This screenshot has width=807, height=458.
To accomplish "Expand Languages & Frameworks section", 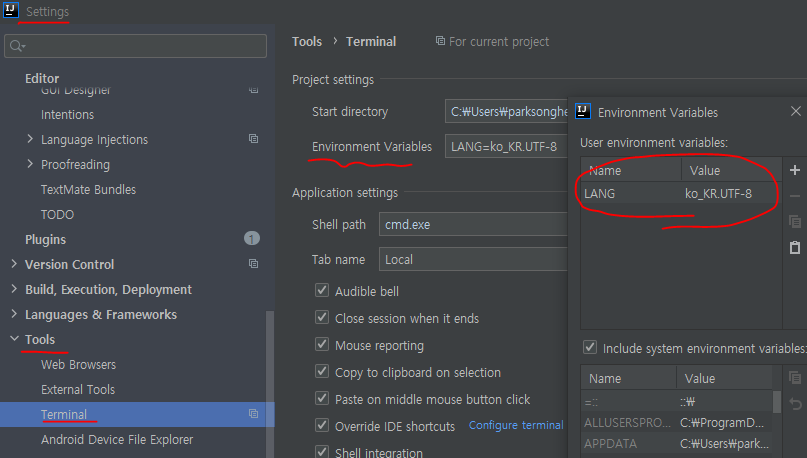I will coord(14,313).
